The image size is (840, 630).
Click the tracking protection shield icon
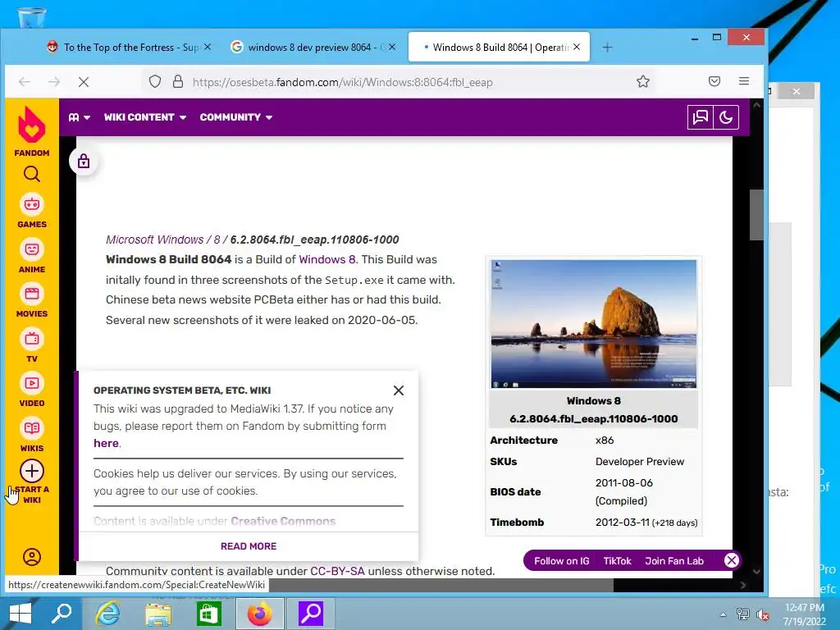pos(155,81)
